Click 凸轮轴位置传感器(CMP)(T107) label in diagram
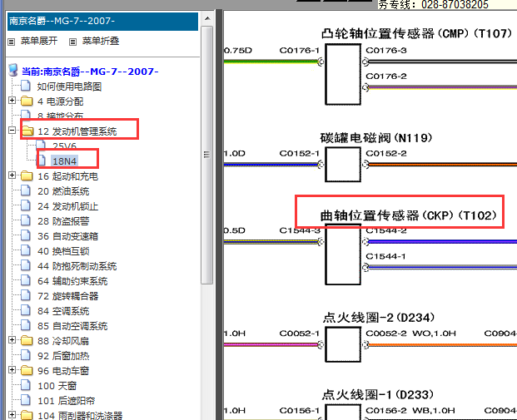This screenshot has width=517, height=420. [416, 33]
